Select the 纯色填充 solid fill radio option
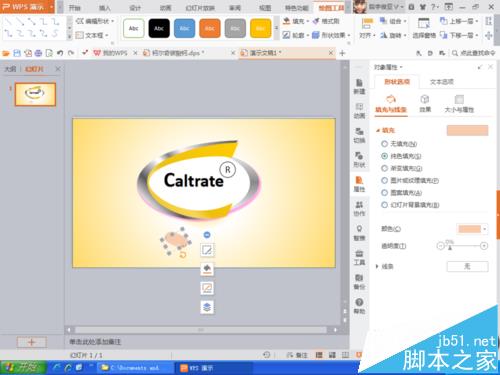The image size is (500, 375). click(384, 156)
